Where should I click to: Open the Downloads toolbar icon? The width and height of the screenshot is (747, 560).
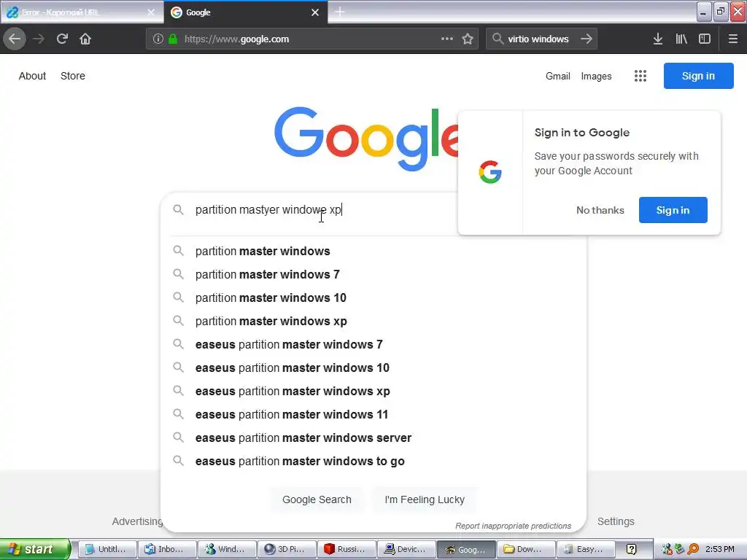click(658, 39)
